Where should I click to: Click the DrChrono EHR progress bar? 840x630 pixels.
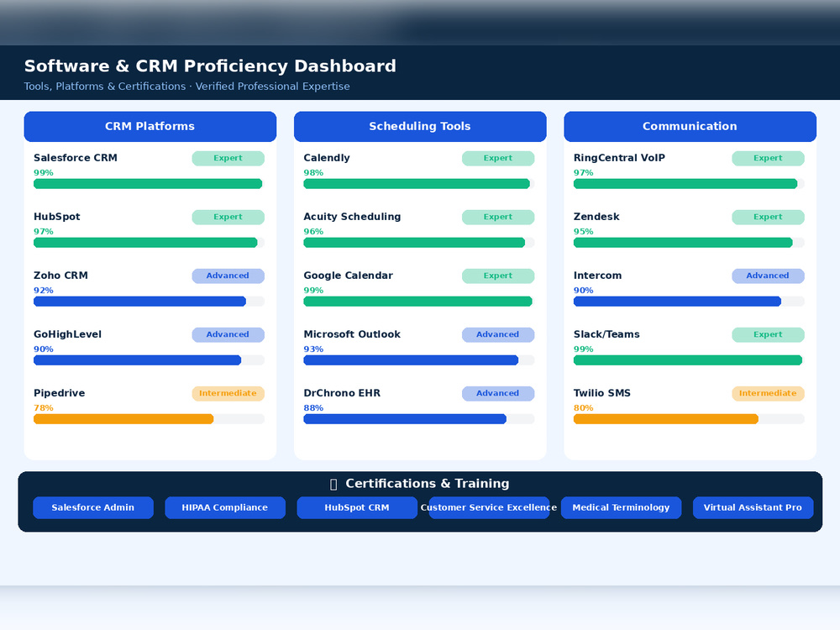click(x=419, y=419)
